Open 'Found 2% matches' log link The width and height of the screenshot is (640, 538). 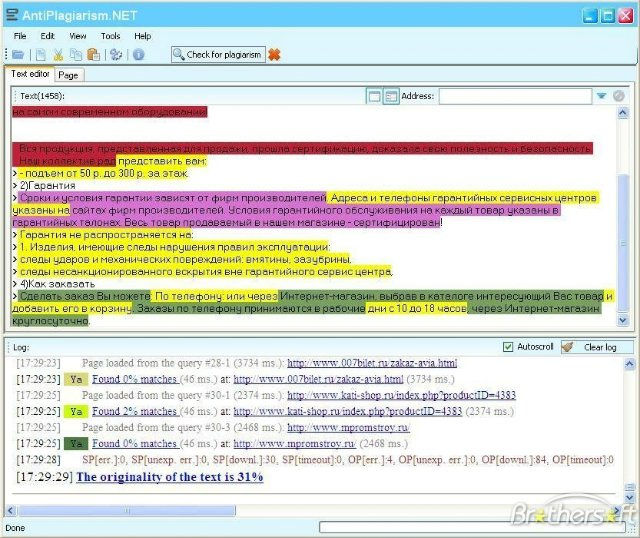pos(135,411)
